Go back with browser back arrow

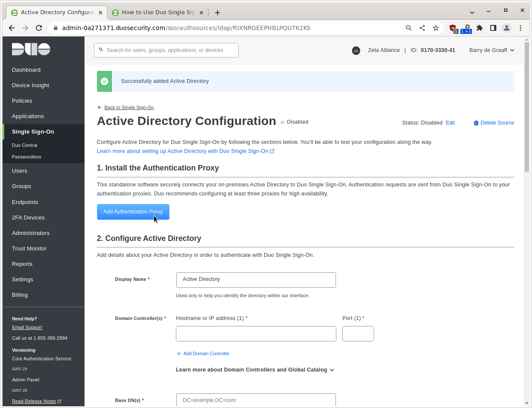click(12, 28)
